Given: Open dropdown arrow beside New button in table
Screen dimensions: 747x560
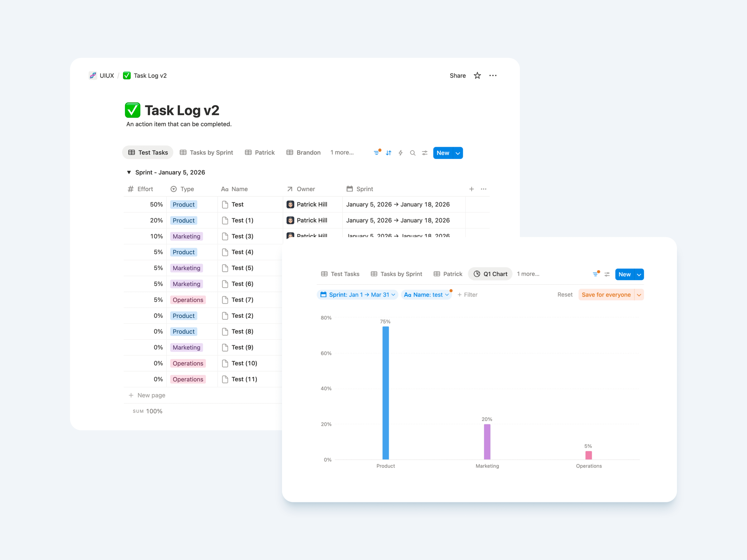Looking at the screenshot, I should (458, 153).
